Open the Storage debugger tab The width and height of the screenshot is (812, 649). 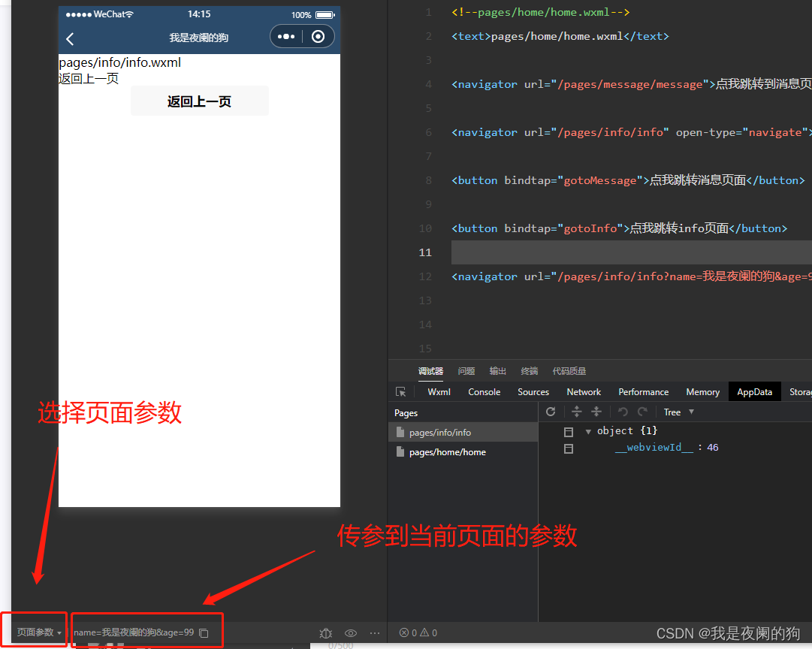pyautogui.click(x=800, y=392)
